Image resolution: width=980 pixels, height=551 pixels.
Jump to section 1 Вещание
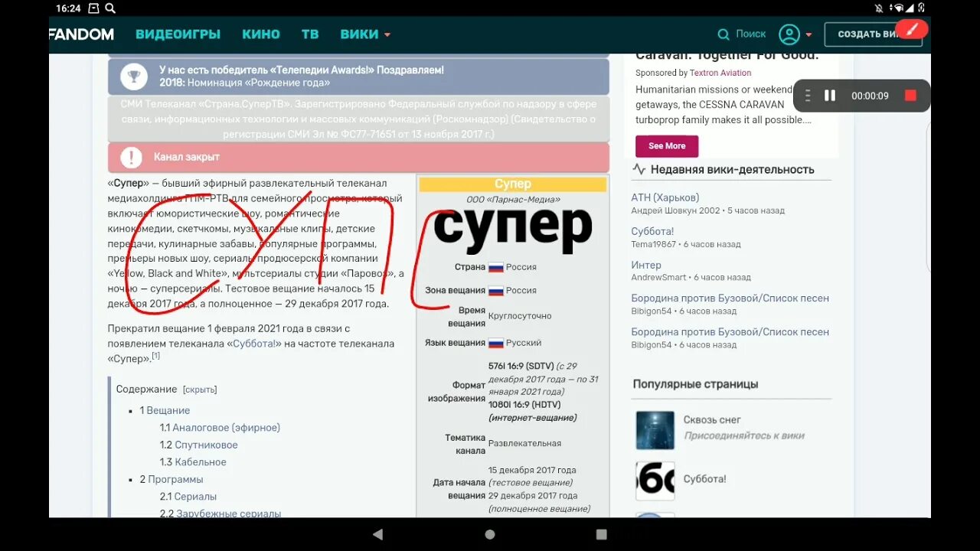pyautogui.click(x=165, y=411)
